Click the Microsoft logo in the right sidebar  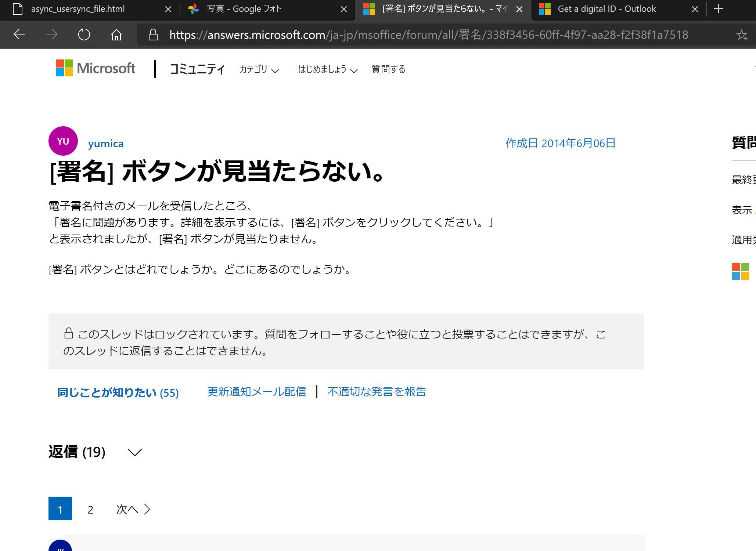740,271
